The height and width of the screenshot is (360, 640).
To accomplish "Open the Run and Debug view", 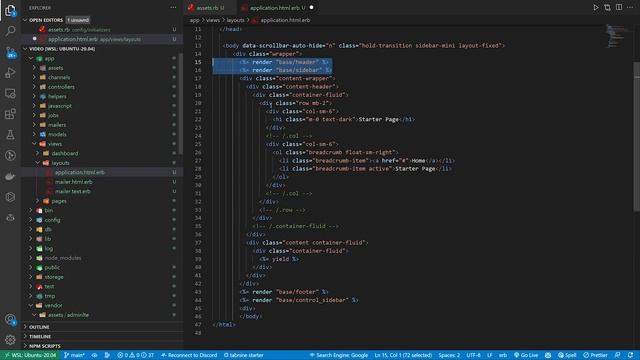I will coord(10,73).
